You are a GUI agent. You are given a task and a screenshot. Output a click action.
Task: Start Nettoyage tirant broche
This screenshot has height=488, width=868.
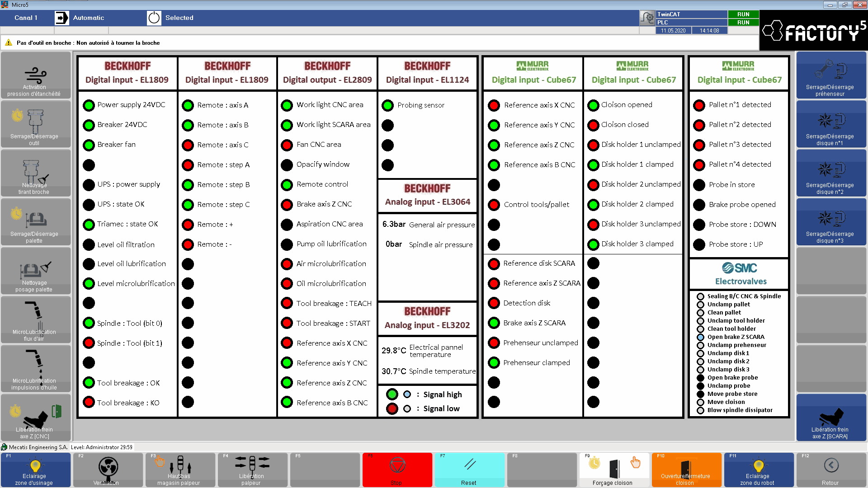[x=35, y=173]
